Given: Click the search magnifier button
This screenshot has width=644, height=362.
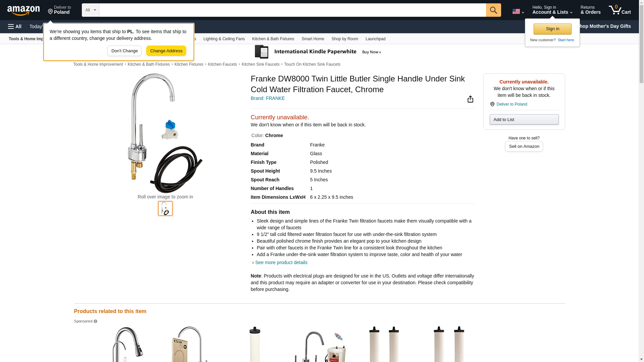Looking at the screenshot, I should (493, 10).
